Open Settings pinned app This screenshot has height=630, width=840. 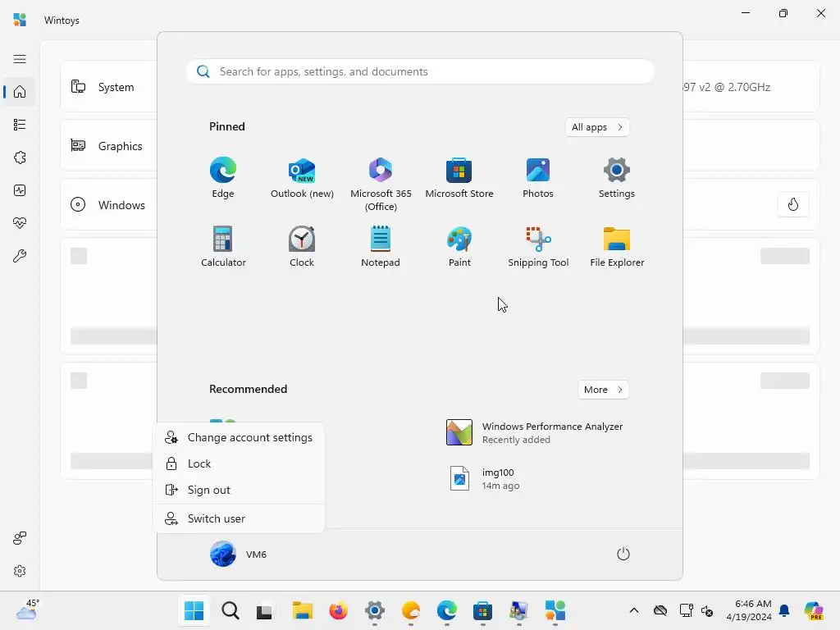[x=617, y=178]
